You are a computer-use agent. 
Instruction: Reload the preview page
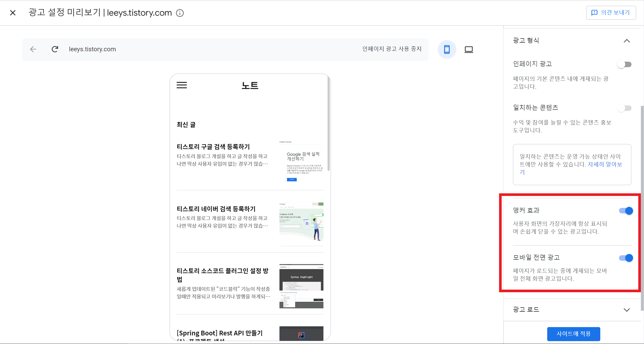(x=55, y=49)
